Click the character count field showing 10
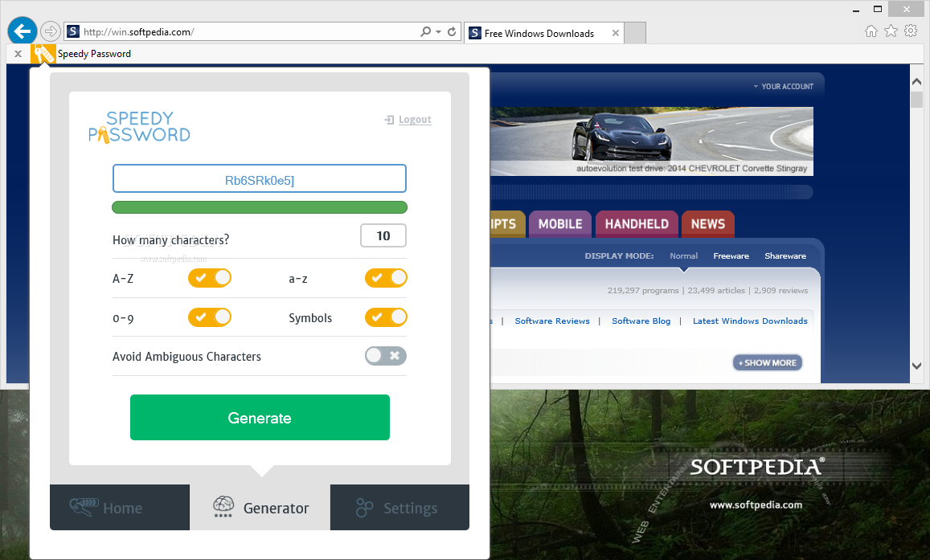This screenshot has width=930, height=560. (383, 235)
